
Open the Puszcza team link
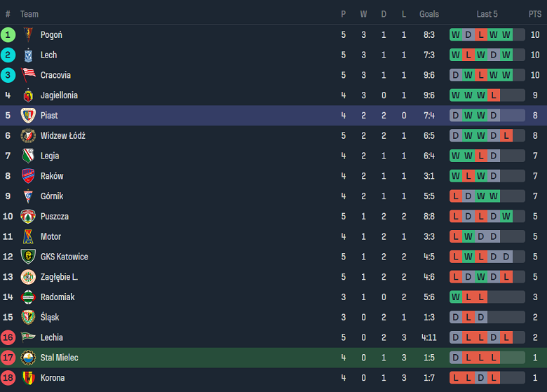point(54,217)
